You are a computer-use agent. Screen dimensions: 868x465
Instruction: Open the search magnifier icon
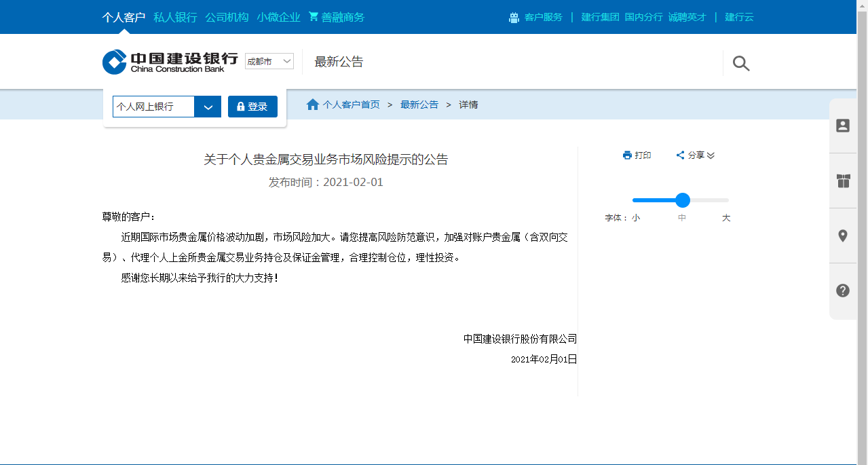coord(740,62)
